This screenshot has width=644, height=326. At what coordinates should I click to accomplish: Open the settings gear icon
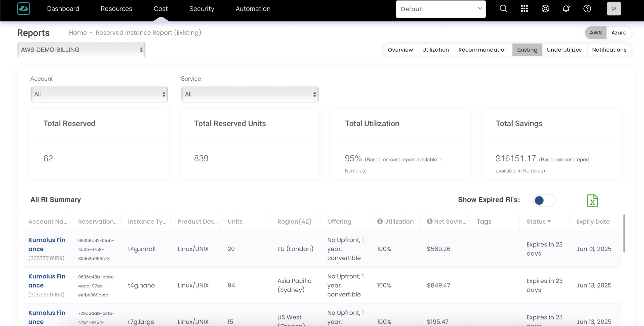(545, 9)
